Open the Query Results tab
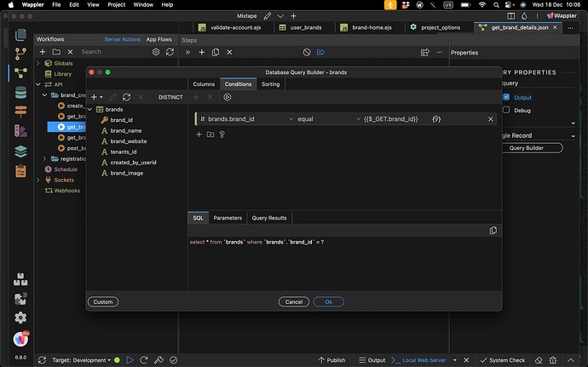 coord(269,218)
